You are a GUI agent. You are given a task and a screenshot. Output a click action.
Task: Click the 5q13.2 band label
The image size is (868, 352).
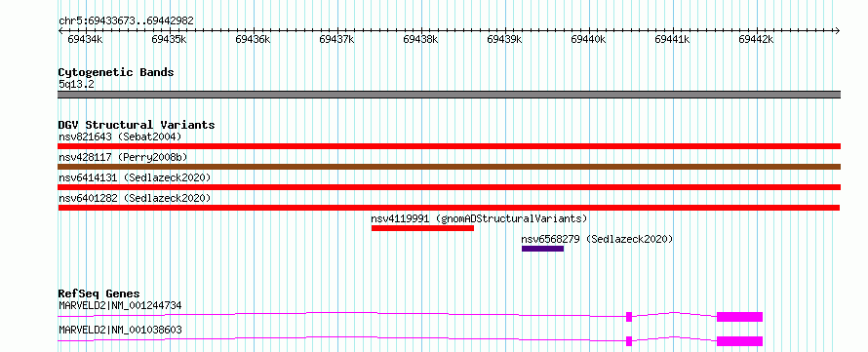[76, 85]
